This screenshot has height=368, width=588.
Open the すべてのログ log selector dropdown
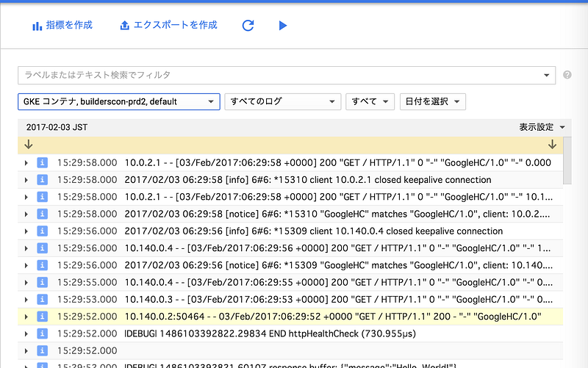283,101
